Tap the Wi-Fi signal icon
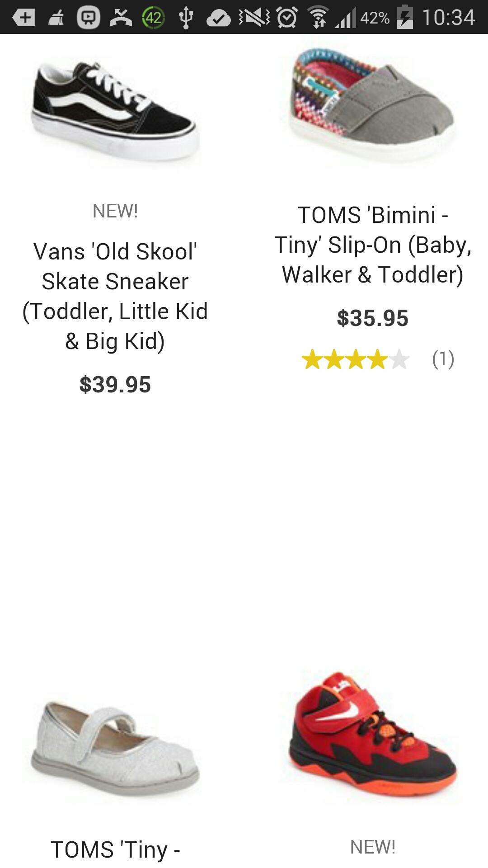 click(318, 18)
